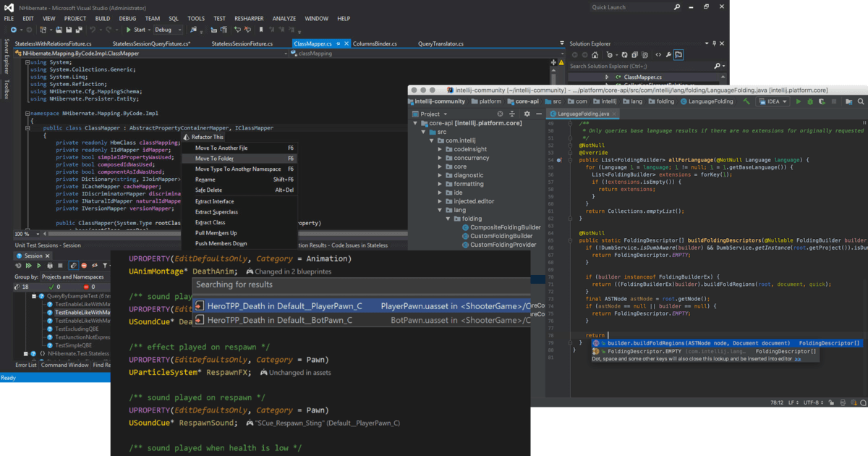Click the debug bug icon in Unit Test Session
Viewport: 868px width, 456px height.
(x=50, y=266)
